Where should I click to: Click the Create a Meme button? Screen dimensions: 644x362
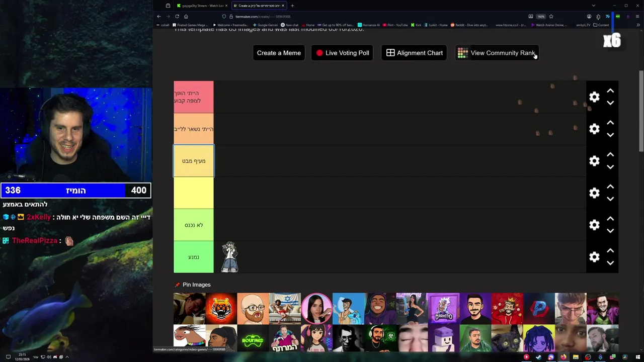279,53
